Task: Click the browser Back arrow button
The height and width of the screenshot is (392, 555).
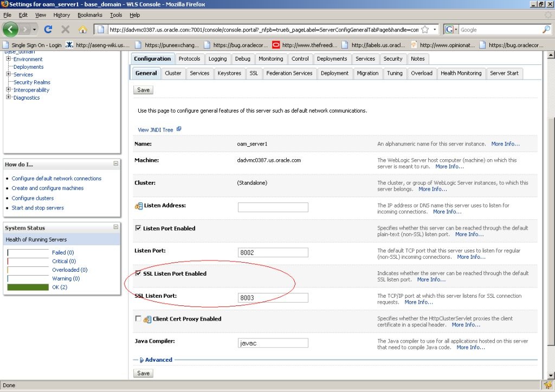Action: click(10, 29)
